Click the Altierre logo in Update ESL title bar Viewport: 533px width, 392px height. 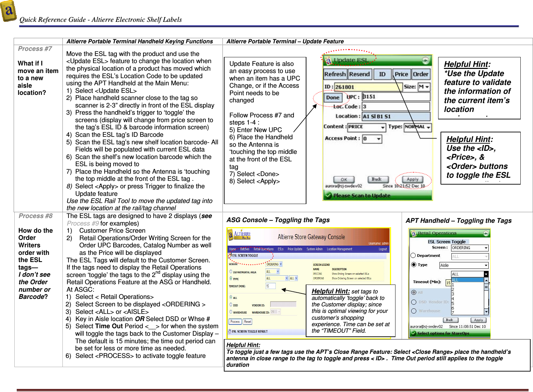[x=329, y=60]
